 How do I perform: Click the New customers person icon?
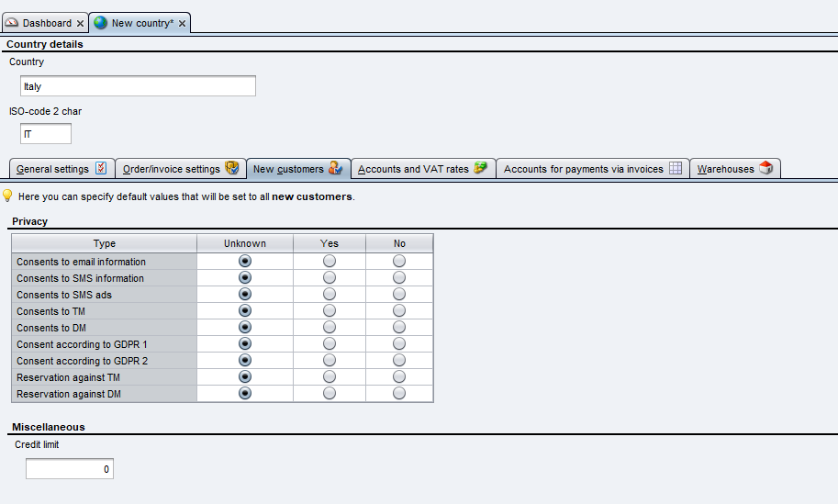pos(336,168)
